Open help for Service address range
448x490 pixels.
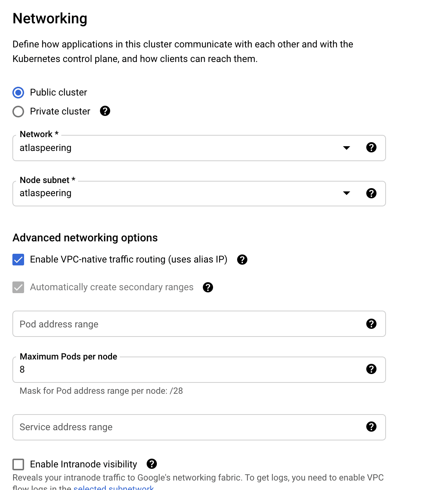click(x=371, y=427)
